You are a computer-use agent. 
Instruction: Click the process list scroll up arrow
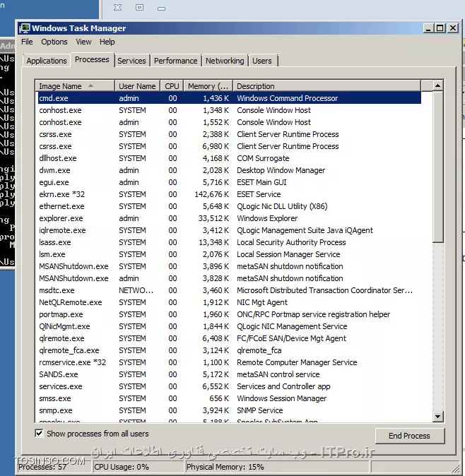coord(437,85)
